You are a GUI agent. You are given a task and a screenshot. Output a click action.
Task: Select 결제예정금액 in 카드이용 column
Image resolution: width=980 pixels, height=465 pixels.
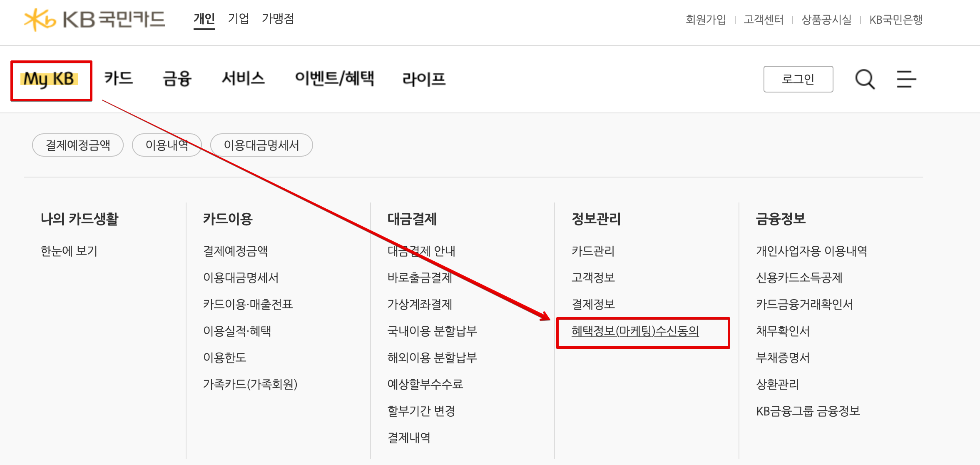click(x=235, y=251)
